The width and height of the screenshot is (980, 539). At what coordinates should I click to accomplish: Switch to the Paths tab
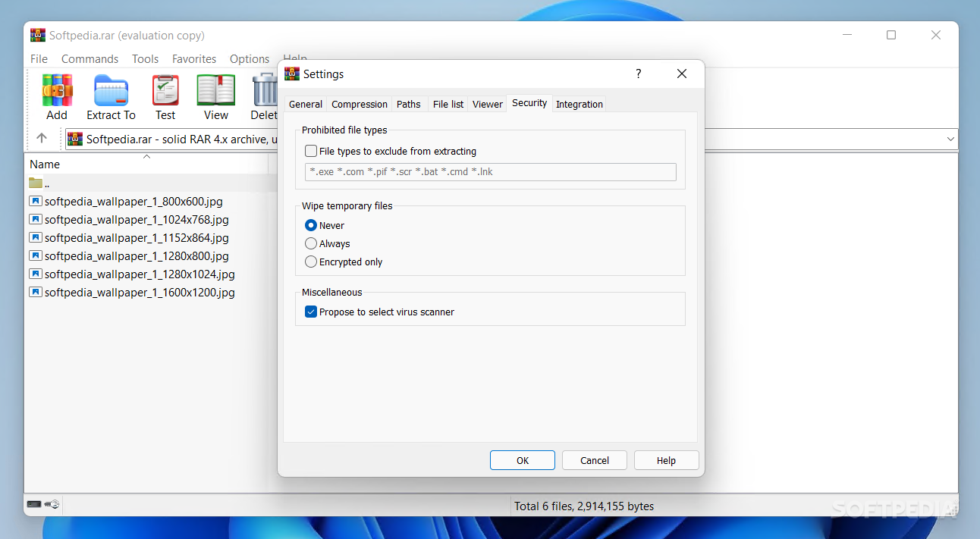(409, 105)
